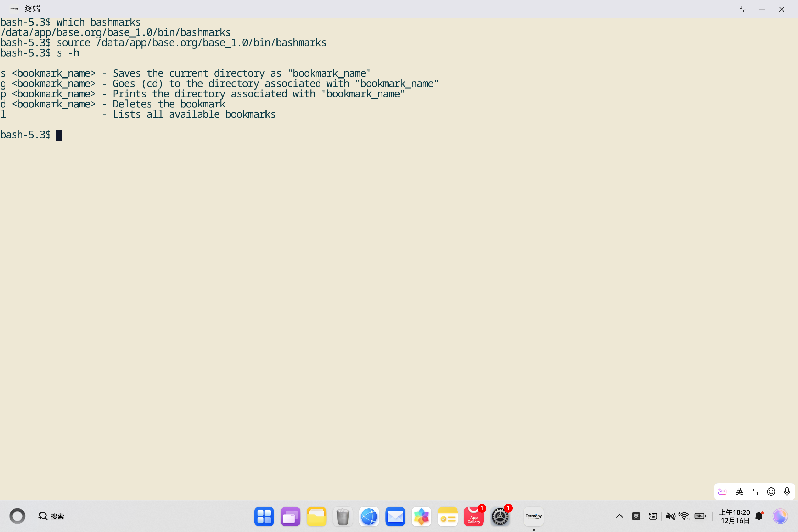The height and width of the screenshot is (532, 798).
Task: Open the app launcher grid from the dock
Action: 264,516
